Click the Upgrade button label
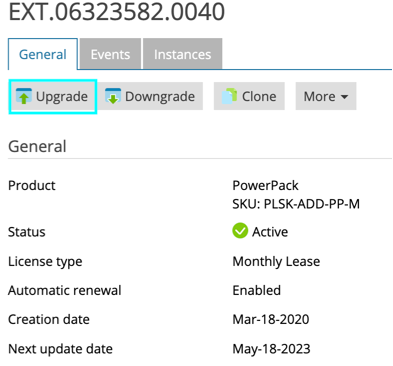The height and width of the screenshot is (366, 393). click(62, 97)
